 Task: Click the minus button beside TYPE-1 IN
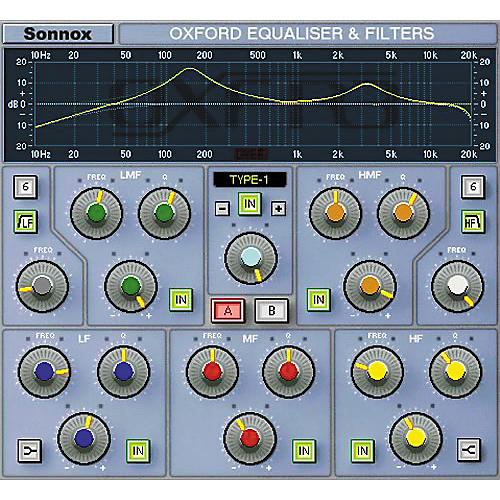tap(222, 209)
